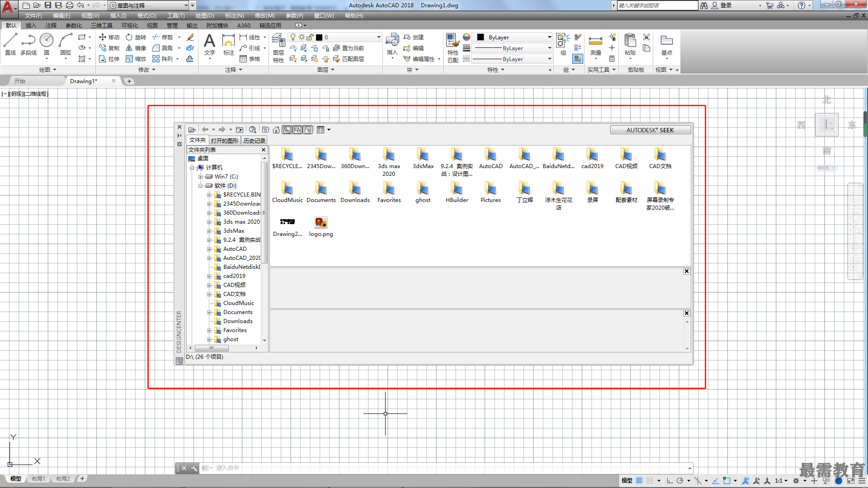This screenshot has width=868, height=488.
Task: Collapse the 软件 (D:) drive tree node
Action: coord(200,186)
